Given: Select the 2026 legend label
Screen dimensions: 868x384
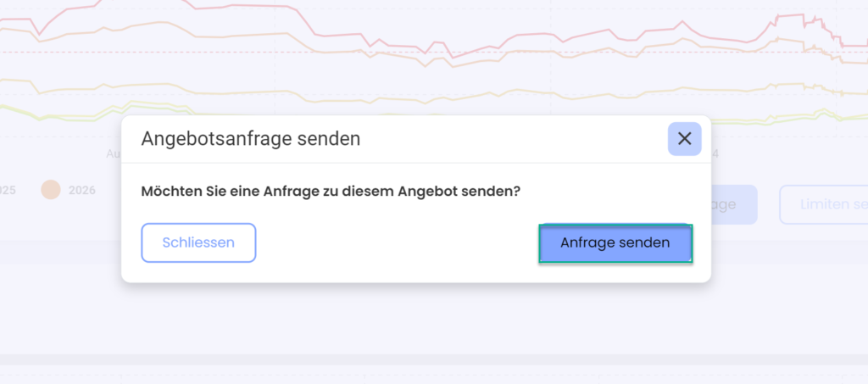Looking at the screenshot, I should 82,191.
